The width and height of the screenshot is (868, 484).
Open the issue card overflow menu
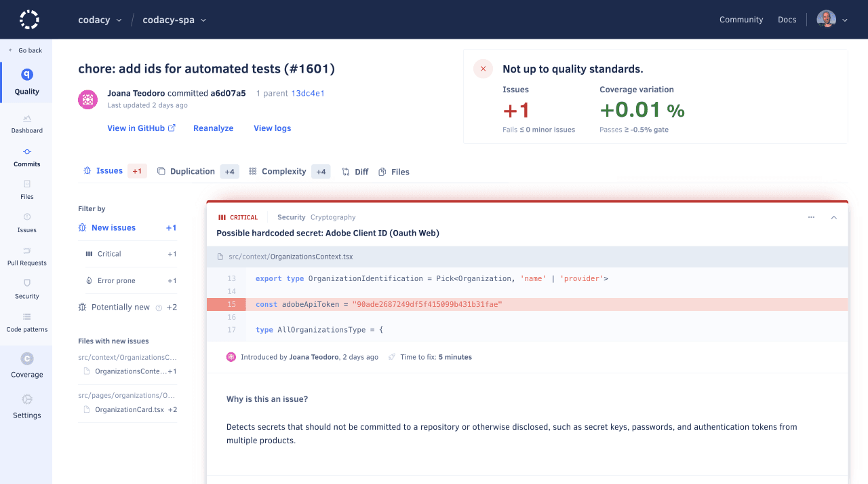(811, 217)
